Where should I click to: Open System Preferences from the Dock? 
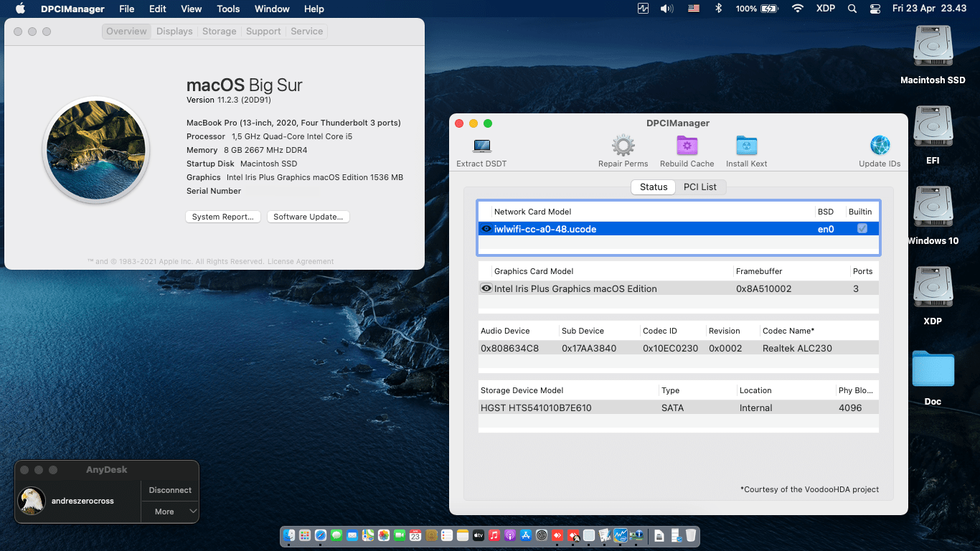point(542,535)
